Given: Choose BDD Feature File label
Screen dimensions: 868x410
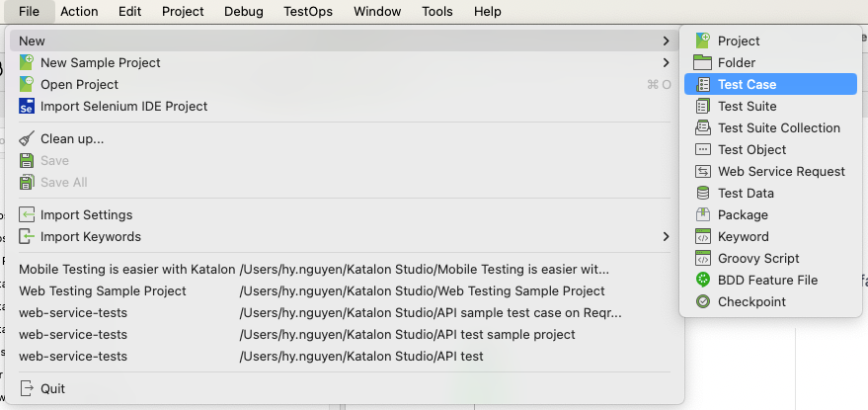Looking at the screenshot, I should coord(768,280).
